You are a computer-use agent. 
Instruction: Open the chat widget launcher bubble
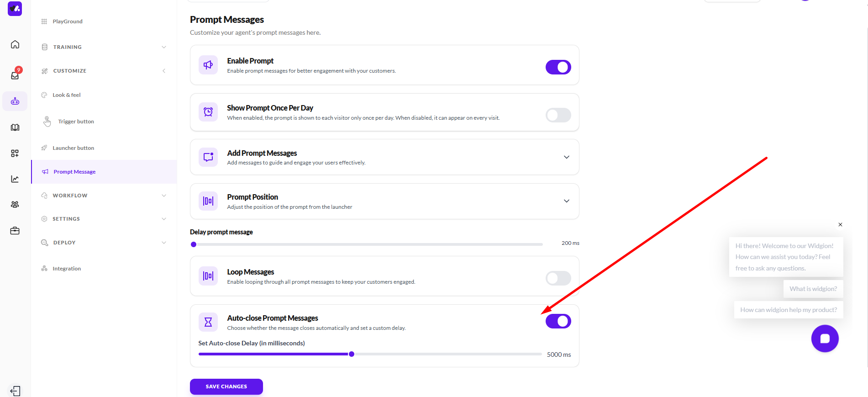[x=825, y=339]
